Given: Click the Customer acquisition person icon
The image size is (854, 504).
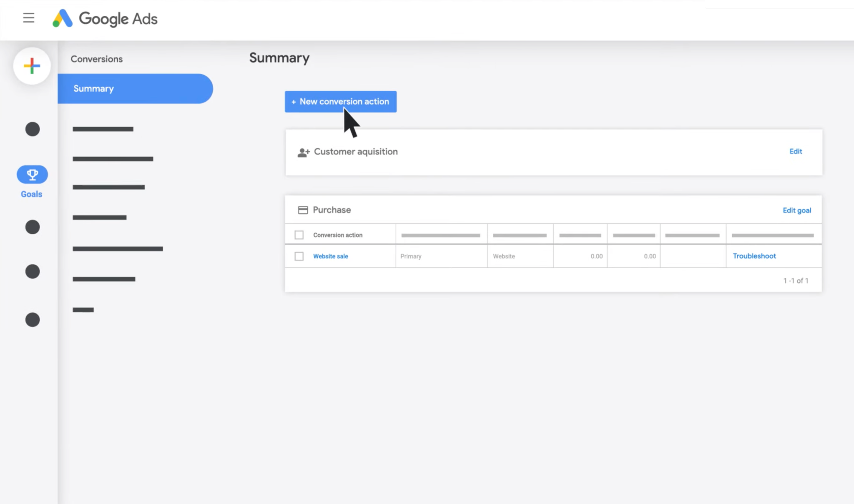Looking at the screenshot, I should tap(302, 152).
